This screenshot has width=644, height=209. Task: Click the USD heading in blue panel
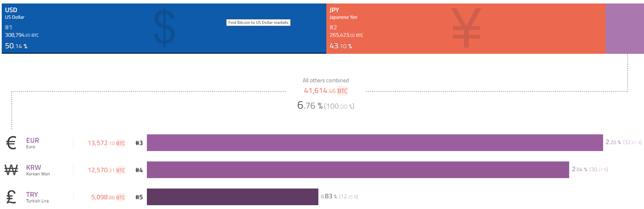click(x=11, y=10)
